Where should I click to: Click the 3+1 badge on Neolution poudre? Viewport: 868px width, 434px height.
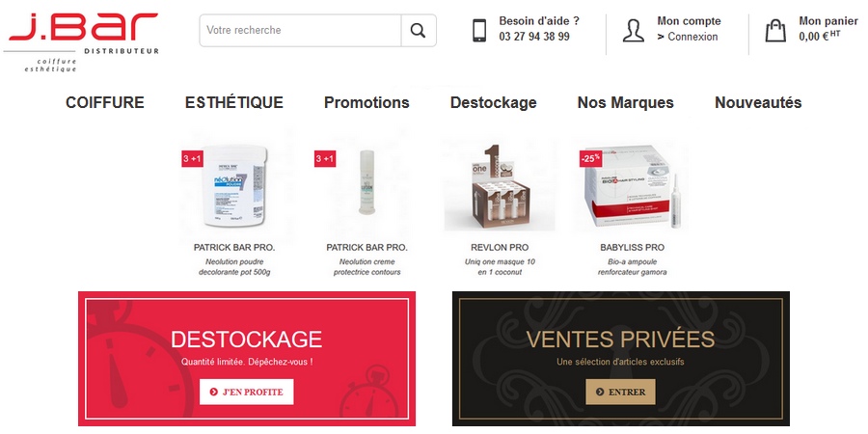coord(193,159)
